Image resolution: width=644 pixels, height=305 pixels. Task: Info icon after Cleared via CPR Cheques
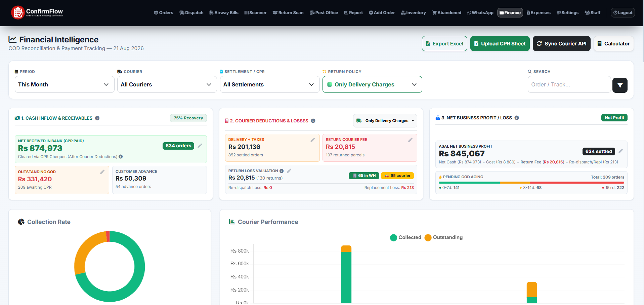tap(121, 157)
